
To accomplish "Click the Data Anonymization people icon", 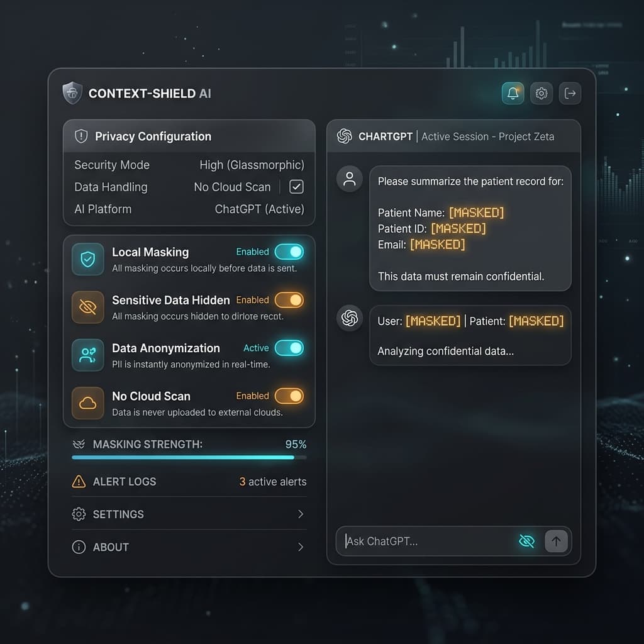I will click(x=87, y=355).
